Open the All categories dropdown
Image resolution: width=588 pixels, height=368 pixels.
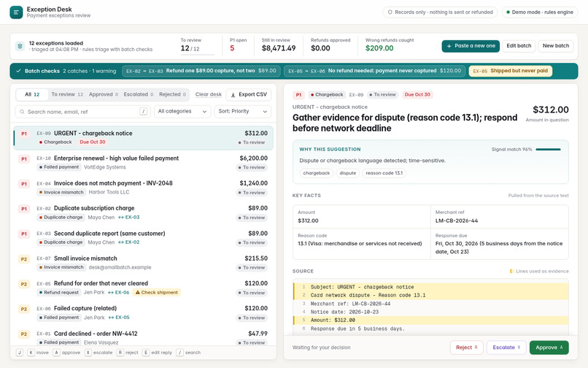(x=182, y=111)
